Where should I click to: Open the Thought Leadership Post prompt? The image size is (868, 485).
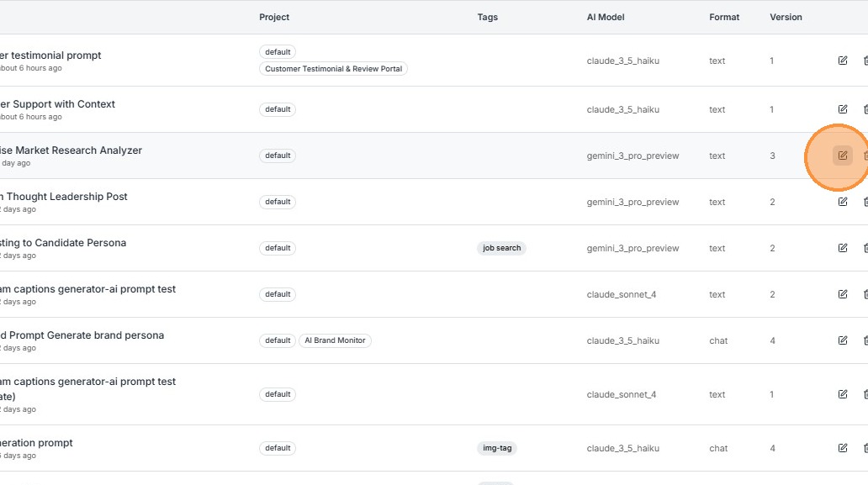click(x=66, y=197)
